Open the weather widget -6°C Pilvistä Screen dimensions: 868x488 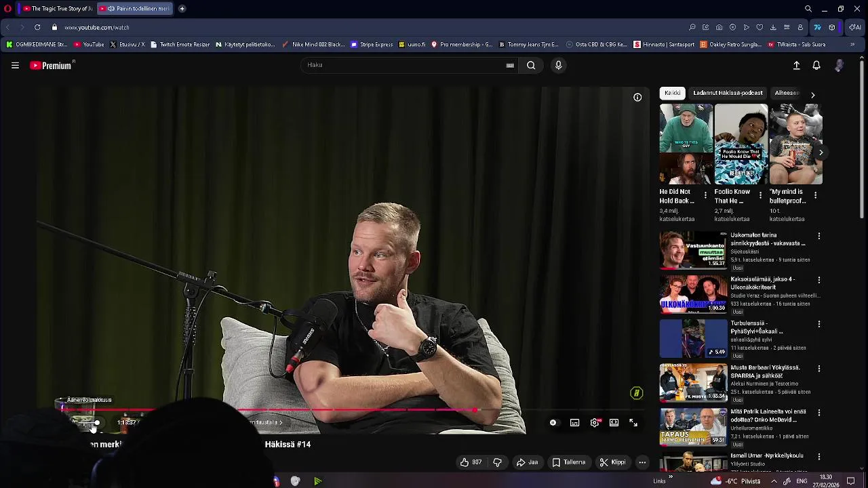tap(735, 481)
